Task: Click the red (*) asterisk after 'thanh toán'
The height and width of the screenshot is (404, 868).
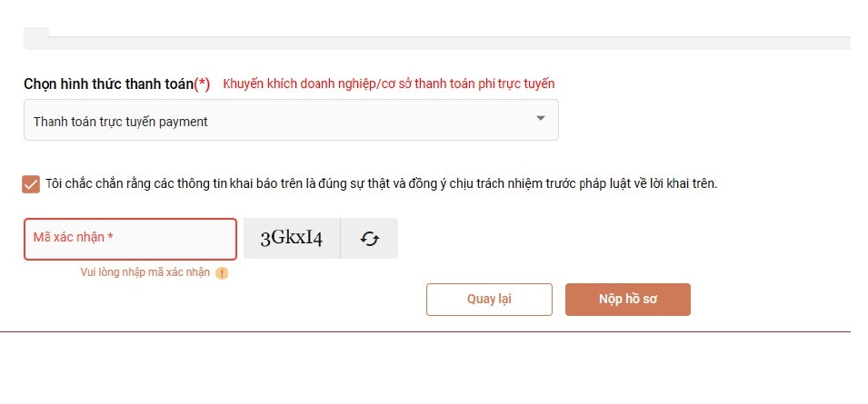Action: (x=202, y=84)
